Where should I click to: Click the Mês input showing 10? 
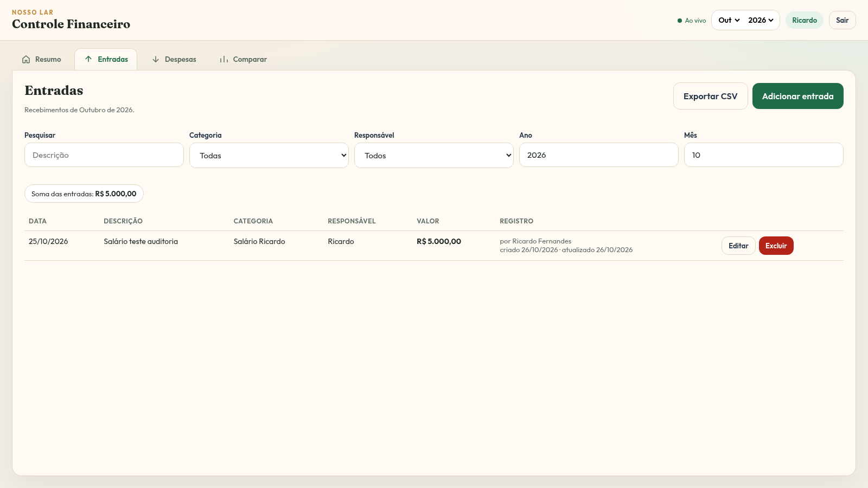click(x=764, y=155)
